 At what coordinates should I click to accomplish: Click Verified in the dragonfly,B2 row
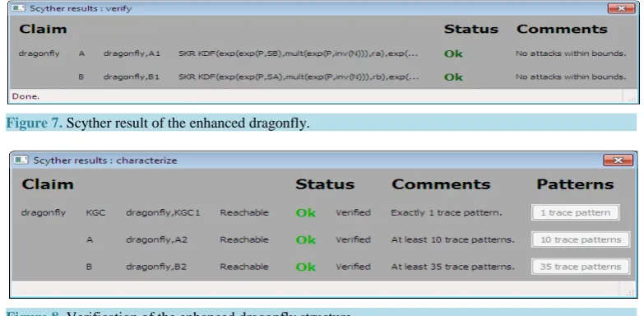[353, 267]
